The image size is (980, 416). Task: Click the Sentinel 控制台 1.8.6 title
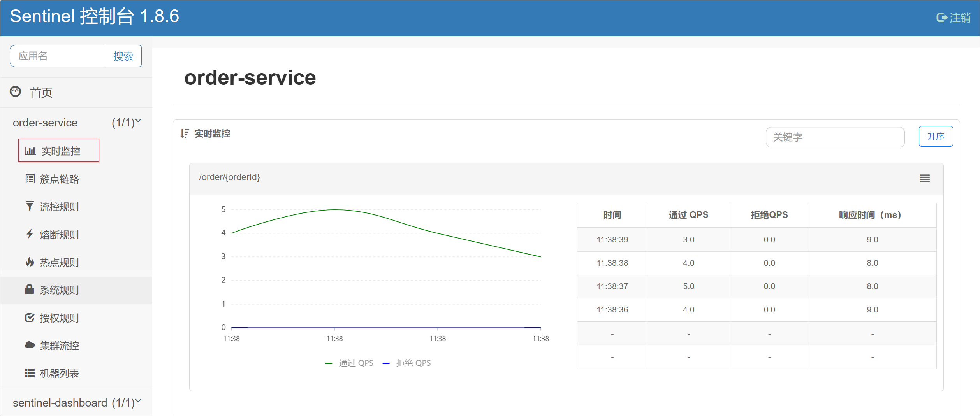point(94,16)
